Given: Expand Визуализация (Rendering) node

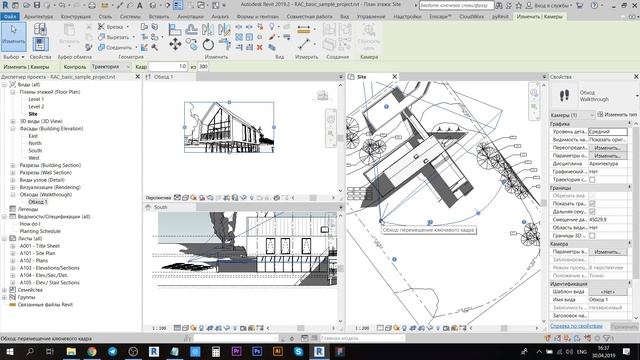Looking at the screenshot, I should coord(13,187).
